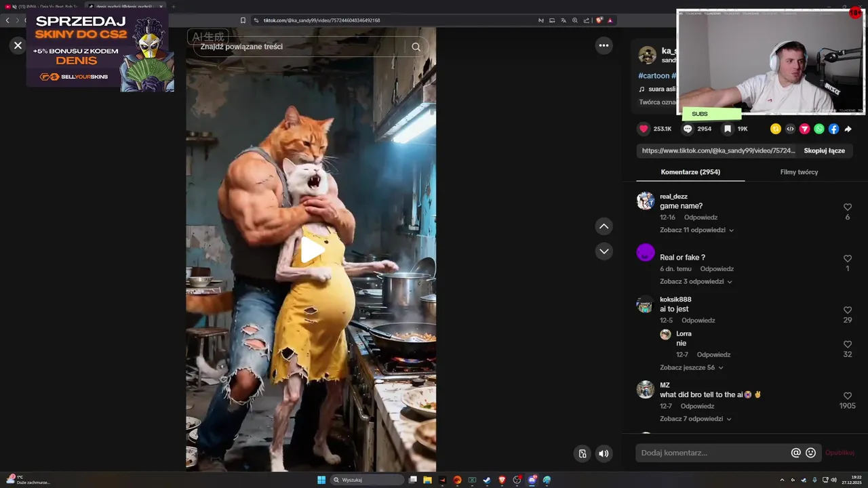Share via the red send-to-friends icon

804,129
